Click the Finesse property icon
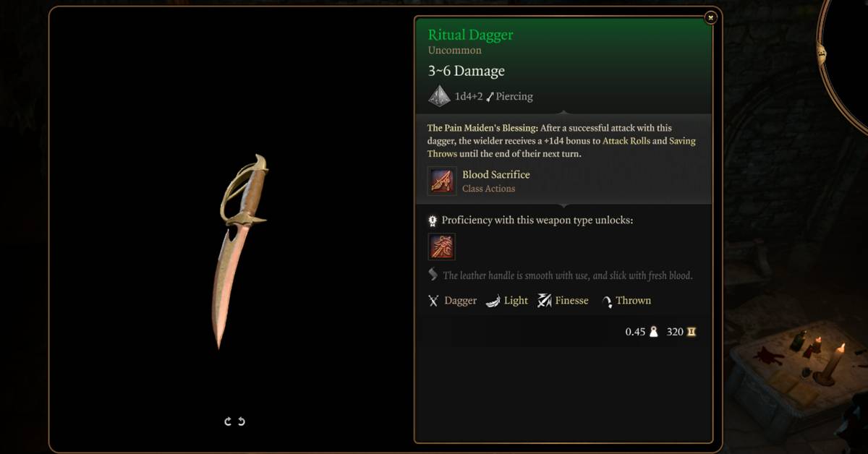 point(545,301)
